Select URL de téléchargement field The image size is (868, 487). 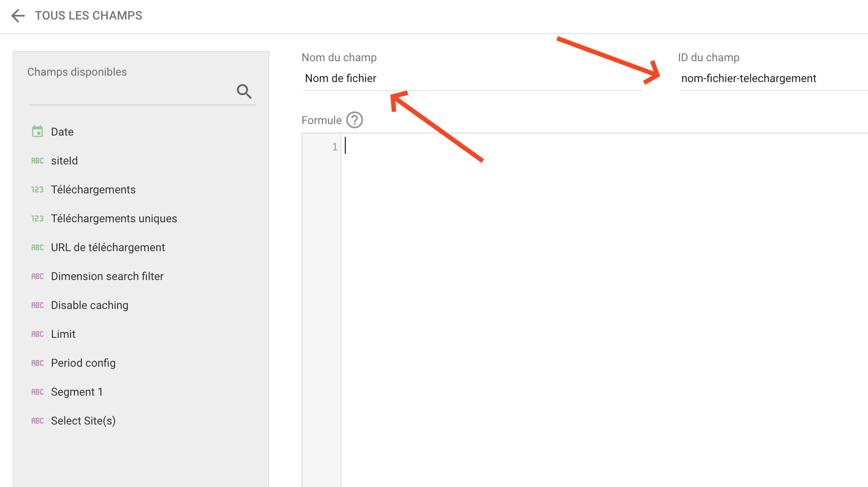point(108,247)
